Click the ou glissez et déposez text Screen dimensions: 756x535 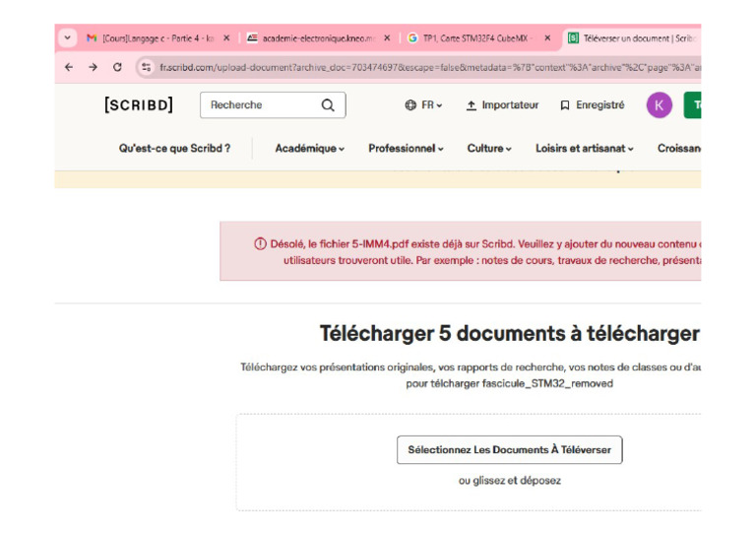(510, 481)
